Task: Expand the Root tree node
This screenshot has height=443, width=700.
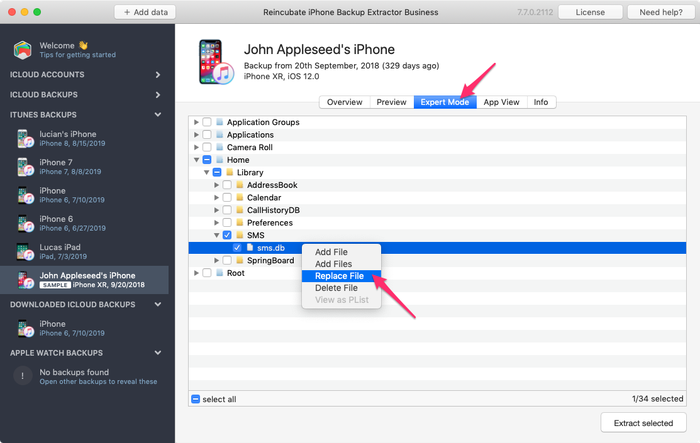Action: [196, 272]
